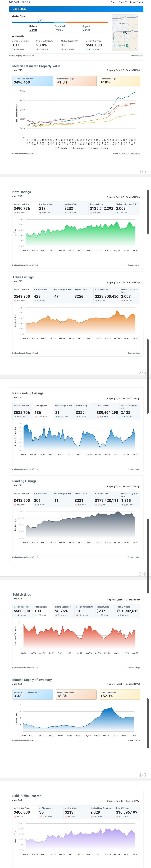Screen dimensions: 151x868
Task: Click arrow beside 22.5% MoM under $532,706
Action: point(15,417)
